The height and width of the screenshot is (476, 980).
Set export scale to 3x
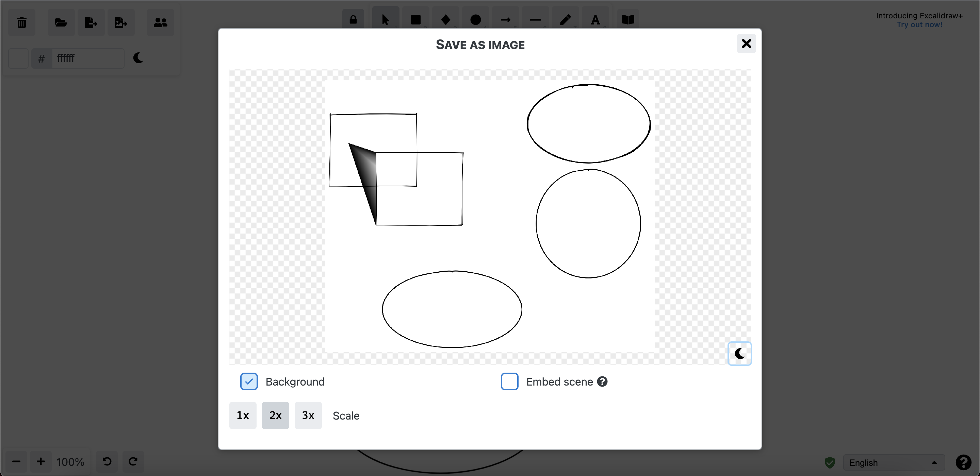308,415
